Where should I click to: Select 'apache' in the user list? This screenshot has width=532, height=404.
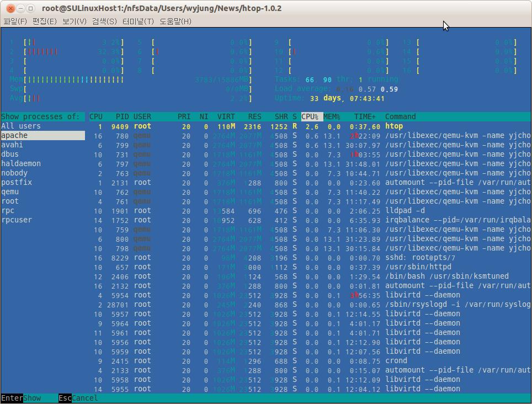tap(42, 135)
